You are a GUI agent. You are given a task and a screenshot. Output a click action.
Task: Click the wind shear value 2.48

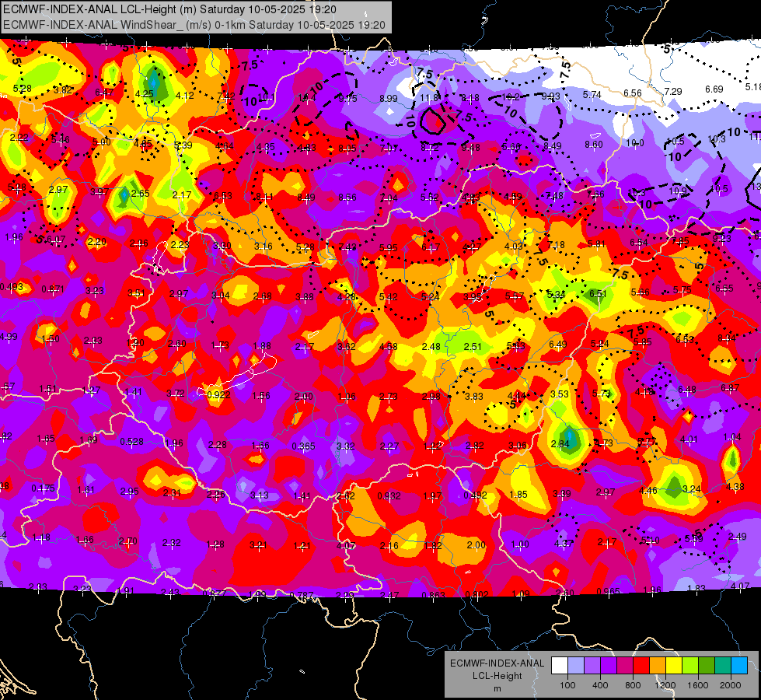point(431,347)
